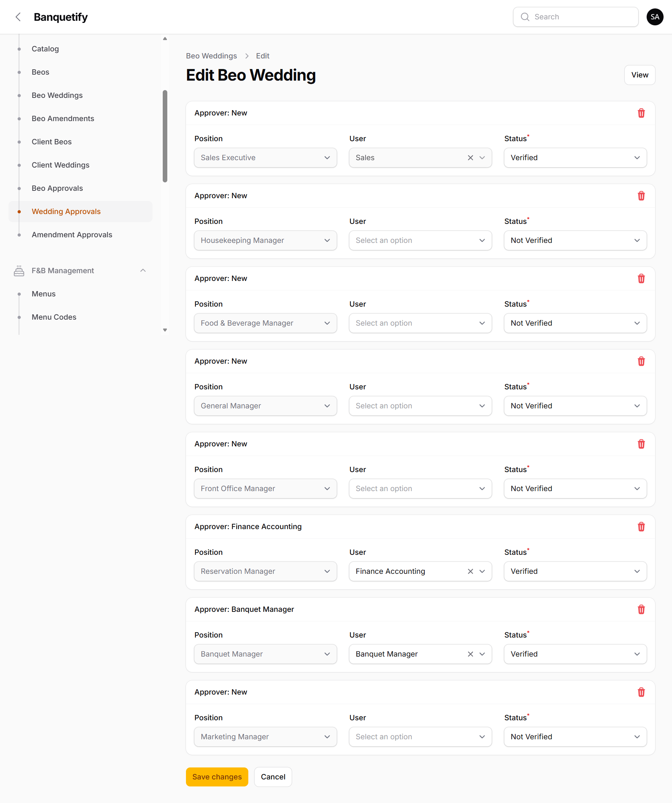Click the Banquetify logo title
This screenshot has width=672, height=803.
point(61,17)
